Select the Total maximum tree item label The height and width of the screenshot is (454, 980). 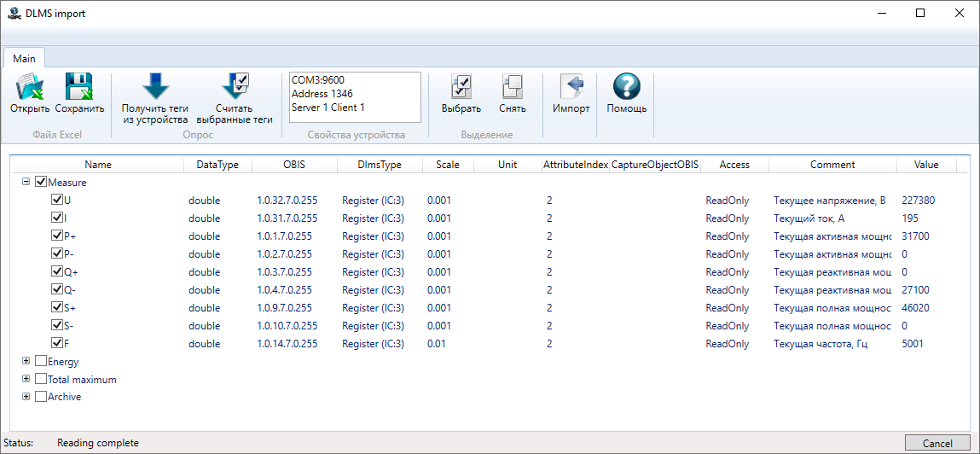coord(82,380)
